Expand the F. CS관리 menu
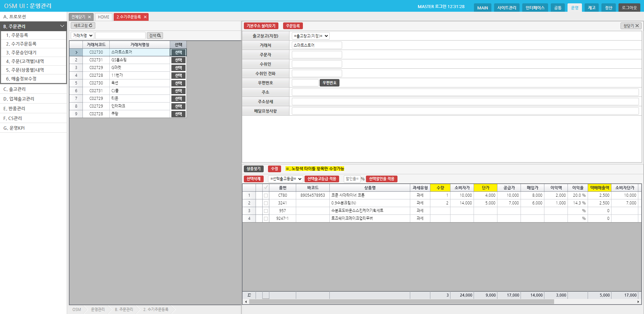 coord(33,118)
